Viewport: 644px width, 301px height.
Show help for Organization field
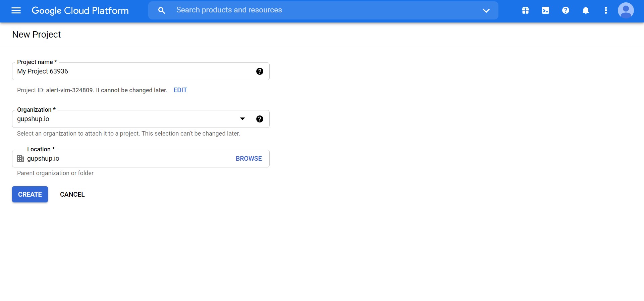(x=260, y=119)
